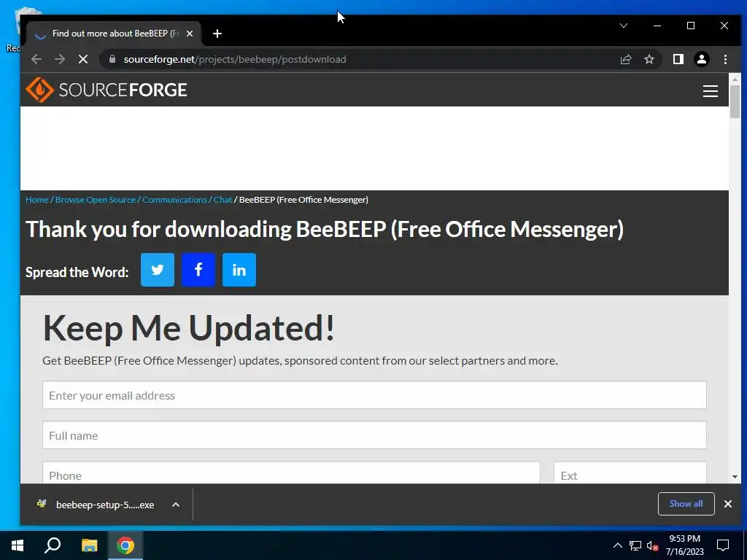The height and width of the screenshot is (560, 747).
Task: Close the downloads bar
Action: click(728, 504)
